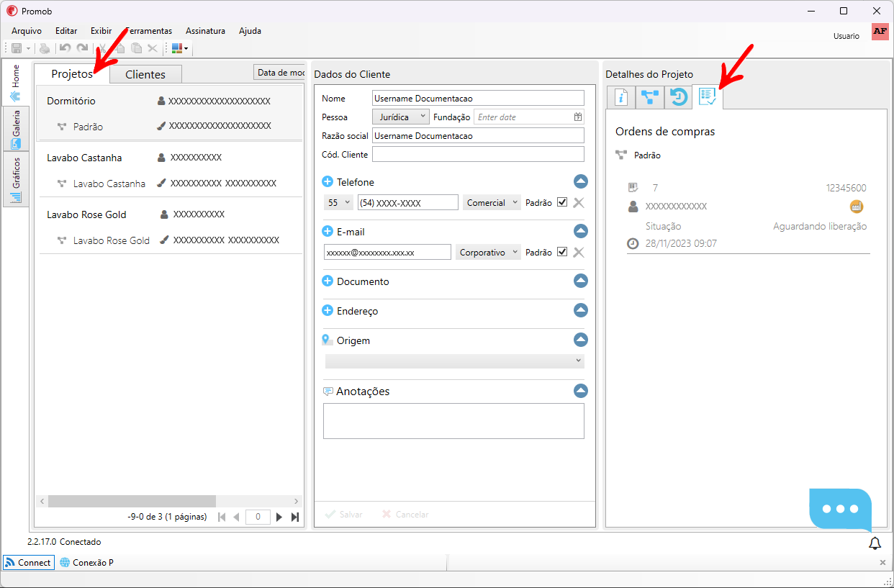Click the Save toolbar icon
Viewport: 894px width, 588px height.
coord(17,48)
